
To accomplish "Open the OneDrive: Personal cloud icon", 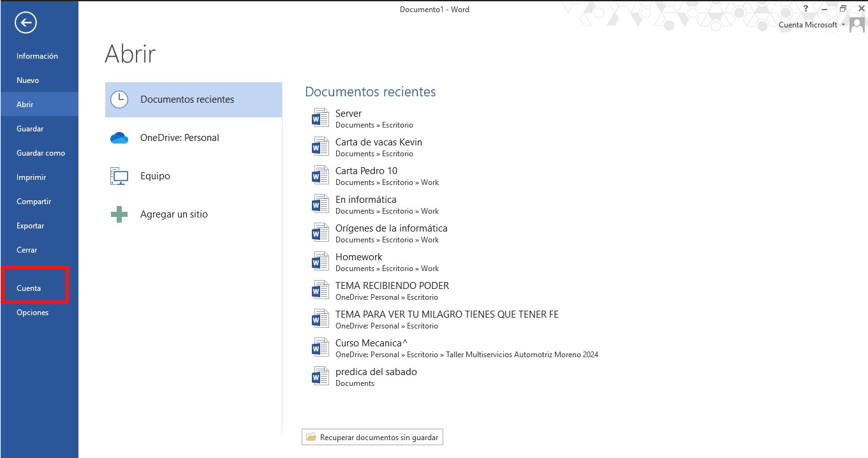I will 119,138.
